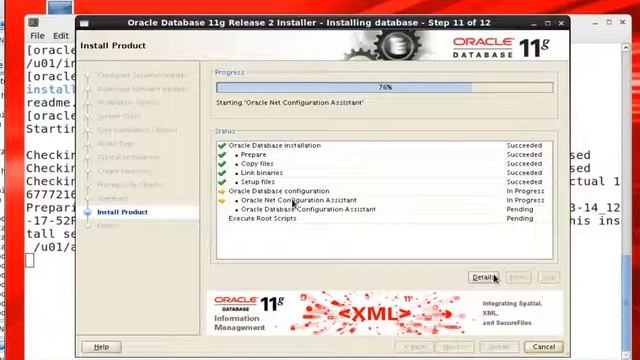Click 'Link binaries' row text
The height and width of the screenshot is (360, 640).
[x=262, y=173]
